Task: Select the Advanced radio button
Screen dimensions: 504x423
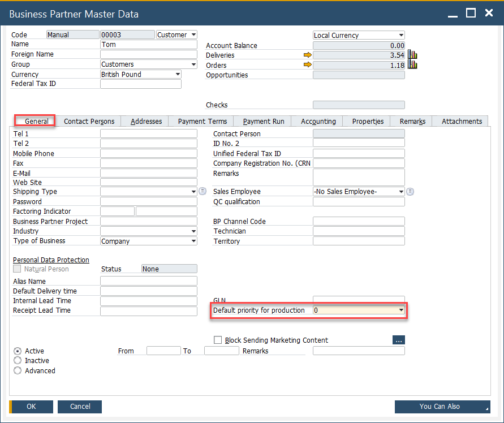Action: pos(18,371)
